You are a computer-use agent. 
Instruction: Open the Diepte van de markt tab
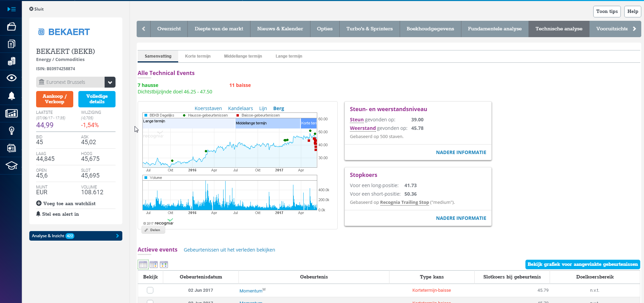219,29
